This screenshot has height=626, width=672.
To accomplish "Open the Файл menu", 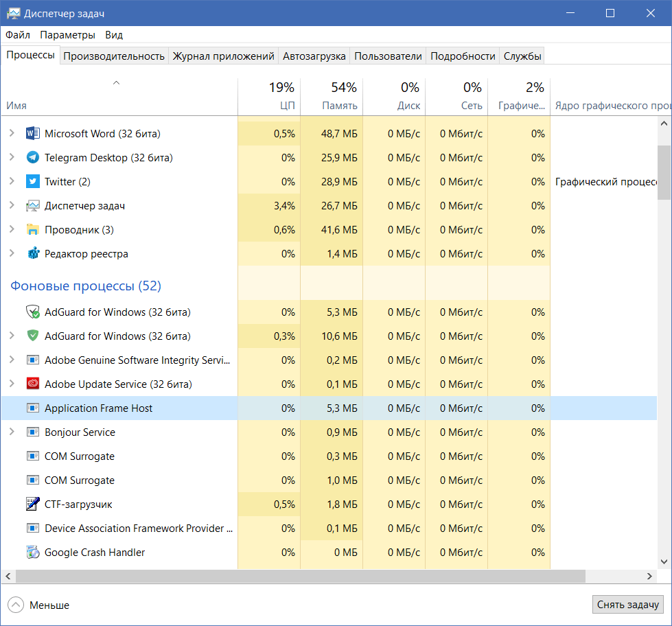I will [17, 34].
